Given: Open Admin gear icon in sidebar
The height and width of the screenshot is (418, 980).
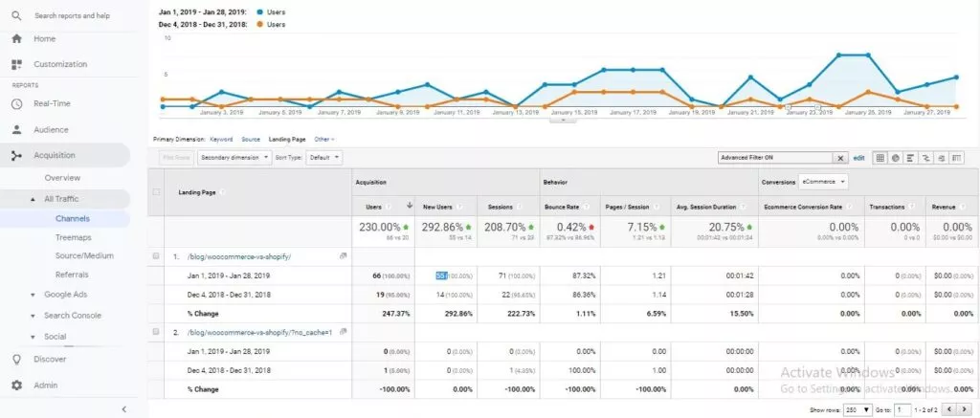Looking at the screenshot, I should [x=17, y=385].
